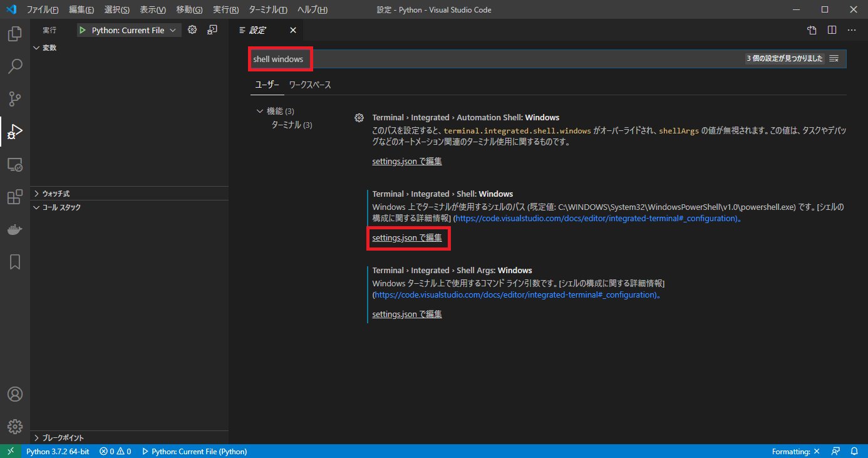The width and height of the screenshot is (868, 458).
Task: Expand the ウォッチ式 section
Action: [x=129, y=194]
